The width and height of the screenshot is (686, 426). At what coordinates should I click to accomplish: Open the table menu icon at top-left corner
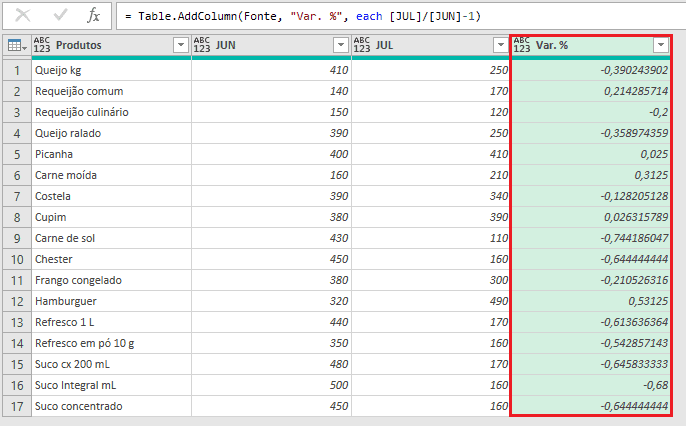pos(17,45)
